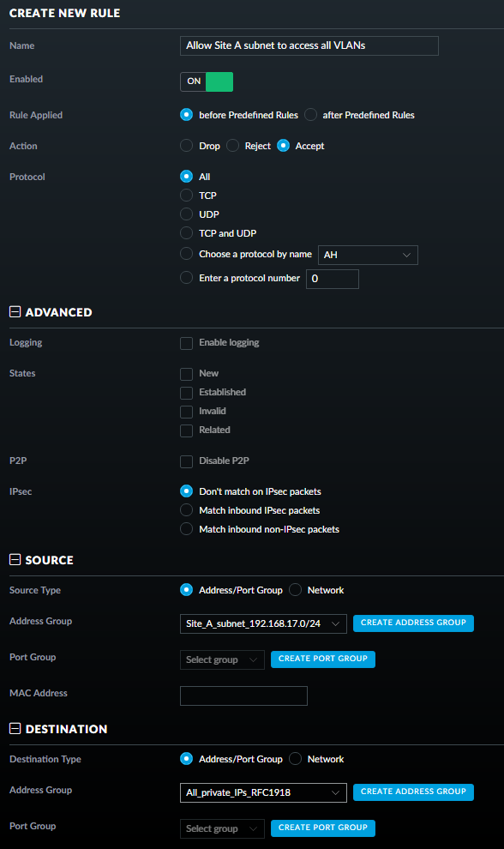The width and height of the screenshot is (504, 849).
Task: Toggle the Enabled ON switch
Action: point(207,81)
